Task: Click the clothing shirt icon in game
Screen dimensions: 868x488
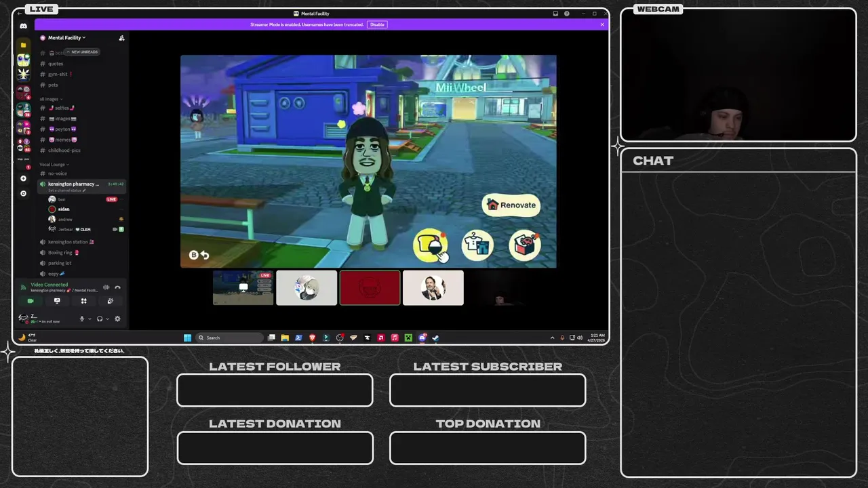Action: pyautogui.click(x=477, y=245)
